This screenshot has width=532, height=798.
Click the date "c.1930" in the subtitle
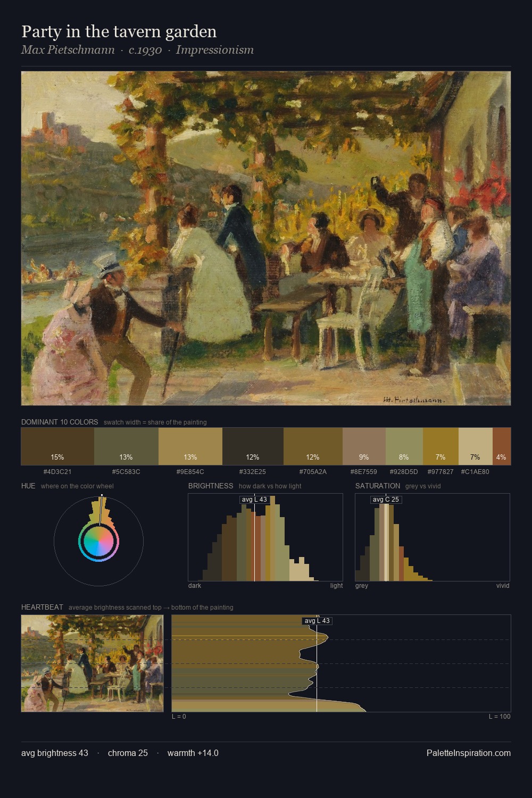coord(145,50)
